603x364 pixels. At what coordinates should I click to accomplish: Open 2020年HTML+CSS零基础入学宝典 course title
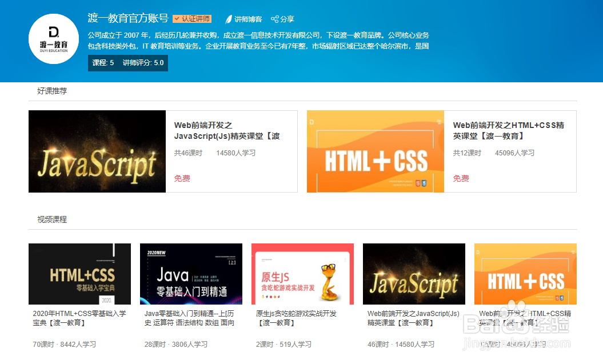click(x=79, y=318)
